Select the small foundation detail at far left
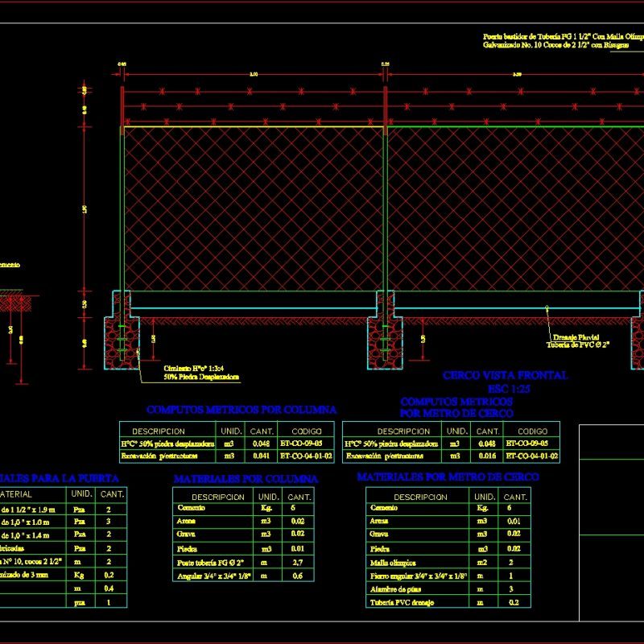 16,302
